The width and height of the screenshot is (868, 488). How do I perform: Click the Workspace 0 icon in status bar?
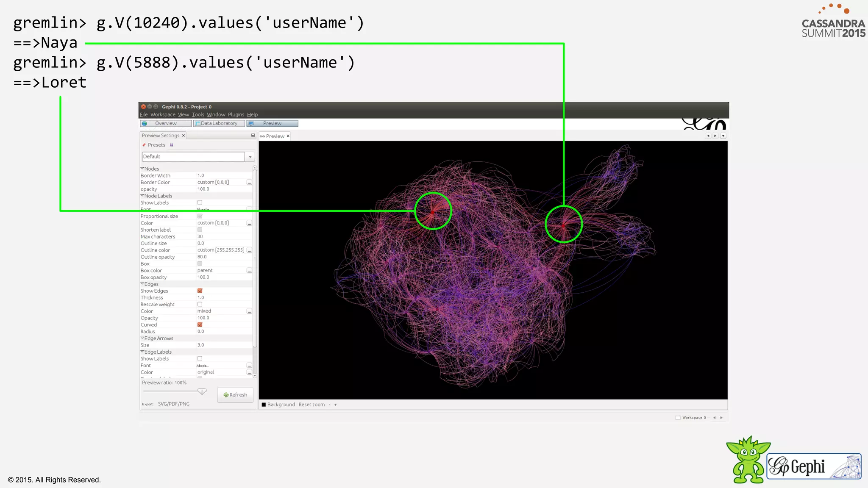click(678, 418)
